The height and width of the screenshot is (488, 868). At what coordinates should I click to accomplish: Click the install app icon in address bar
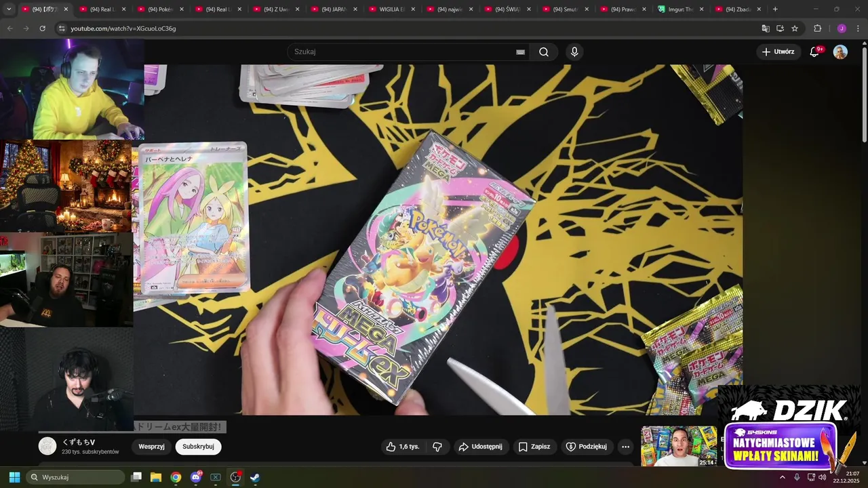coord(780,28)
